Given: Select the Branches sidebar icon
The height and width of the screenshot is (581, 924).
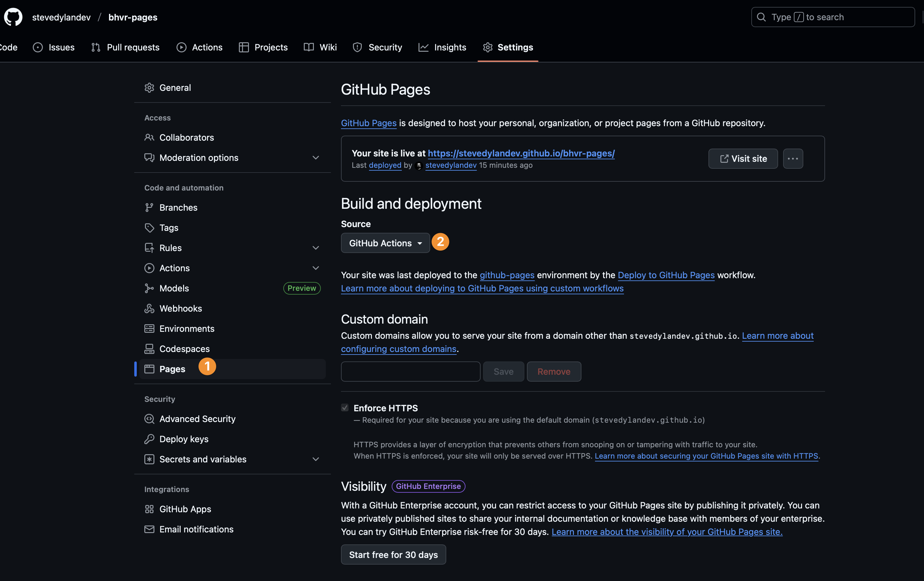Looking at the screenshot, I should click(150, 207).
